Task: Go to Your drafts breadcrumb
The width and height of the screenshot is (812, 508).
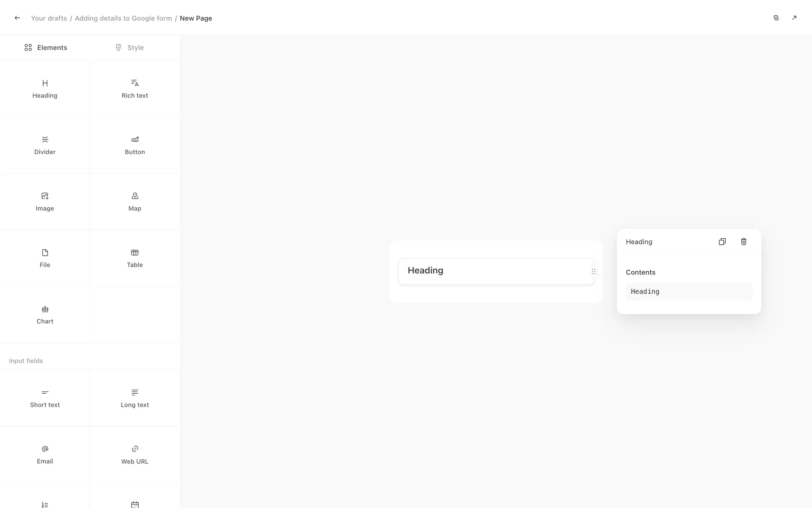Action: click(x=49, y=18)
